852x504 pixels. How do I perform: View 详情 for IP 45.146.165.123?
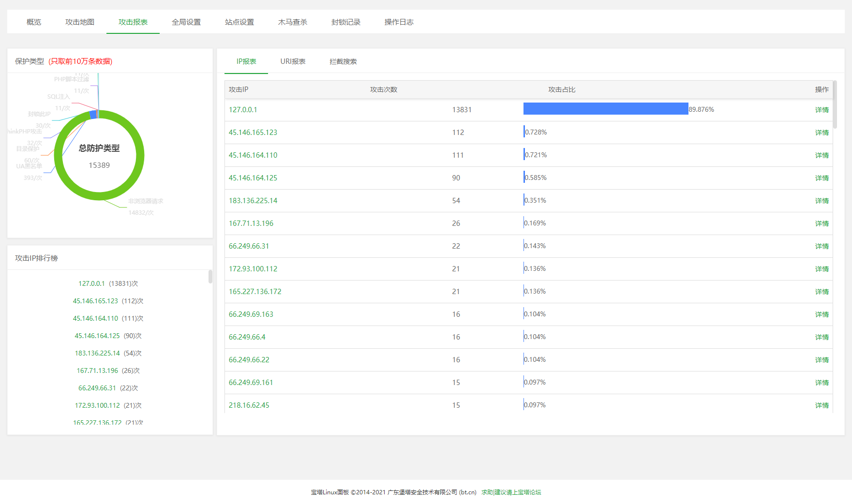click(x=822, y=133)
